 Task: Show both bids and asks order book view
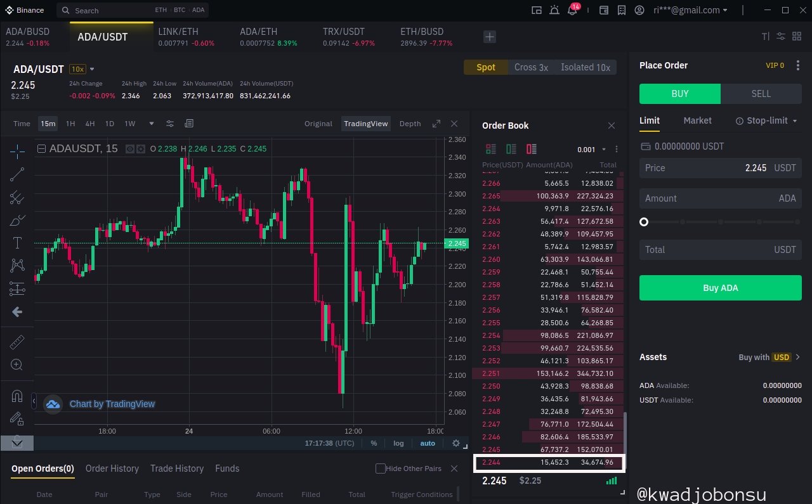coord(491,149)
